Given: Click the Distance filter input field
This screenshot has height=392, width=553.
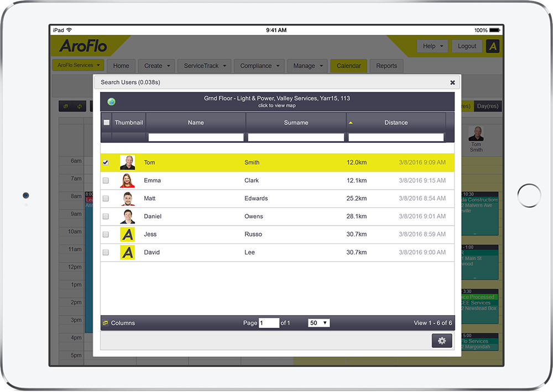Looking at the screenshot, I should 396,138.
